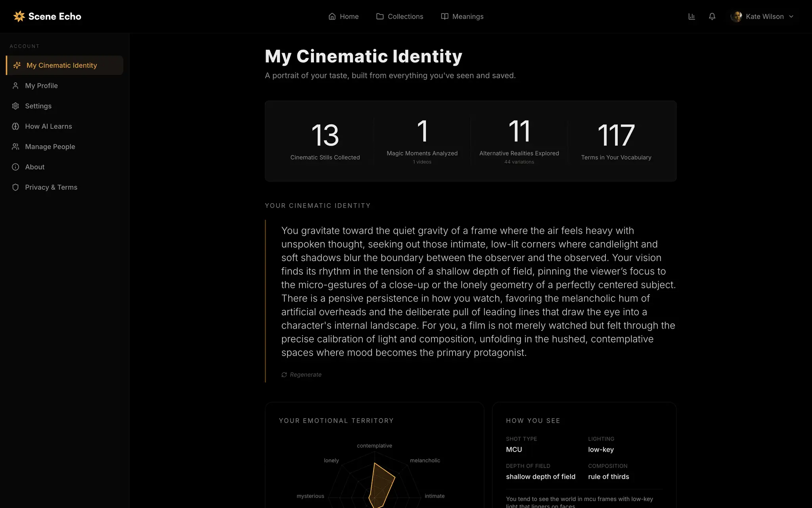
Task: Click the 'lonely' radar axis label
Action: coord(331,460)
